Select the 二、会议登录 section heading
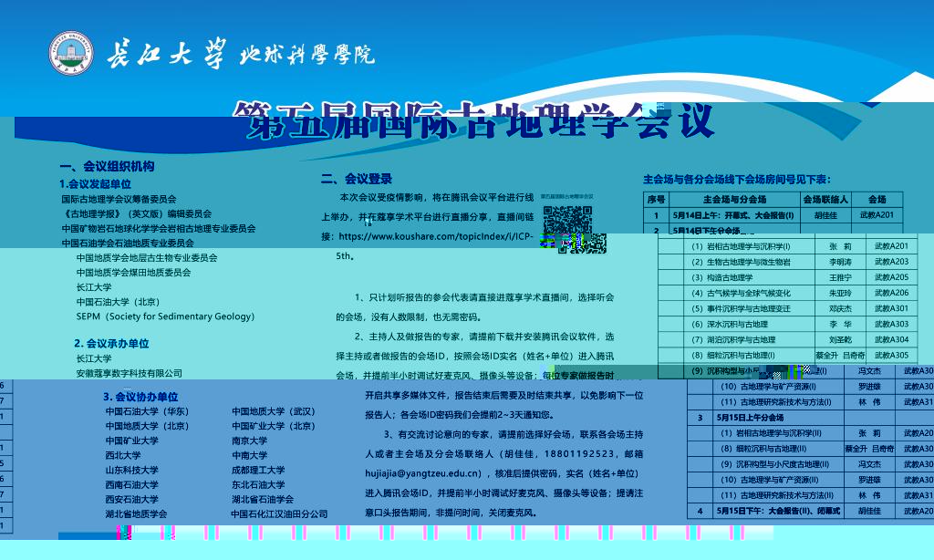This screenshot has width=934, height=560. (x=357, y=179)
